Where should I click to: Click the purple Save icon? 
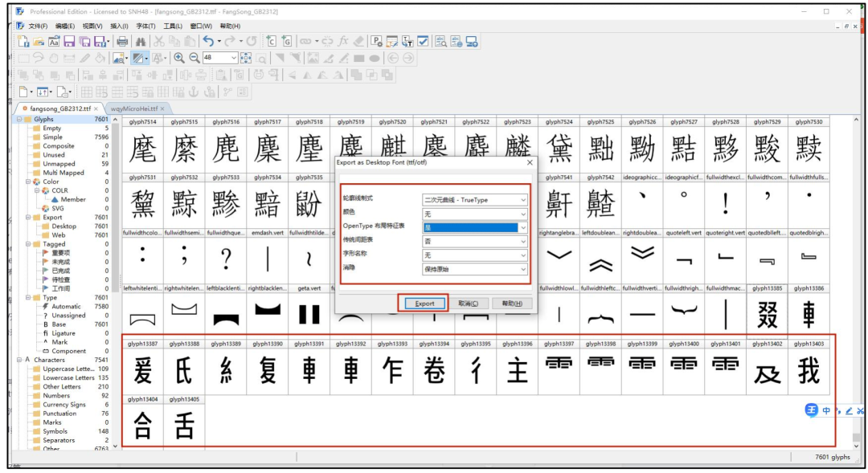[x=69, y=42]
